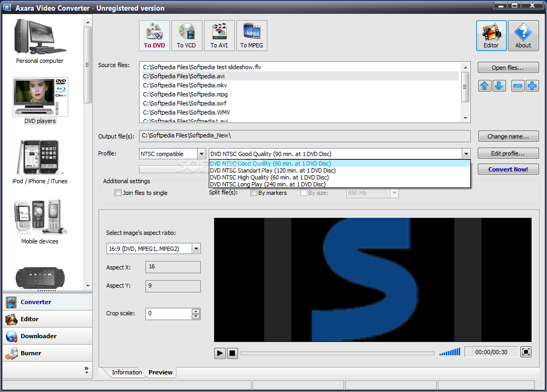Click device sidebar scroll down arrow

tap(88, 285)
